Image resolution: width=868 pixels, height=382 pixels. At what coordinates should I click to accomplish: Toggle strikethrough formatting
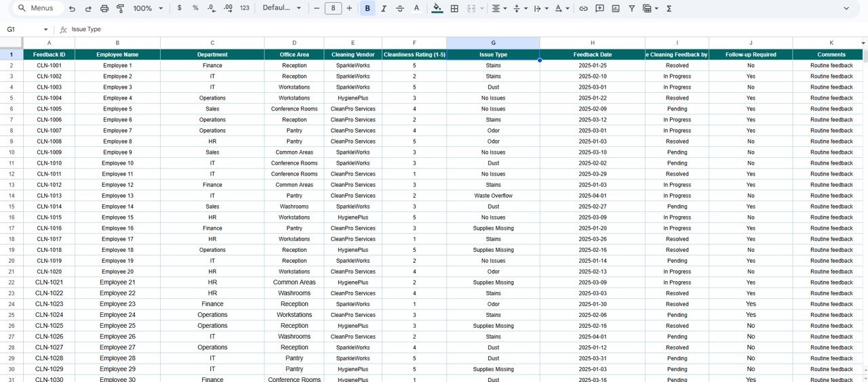pyautogui.click(x=400, y=9)
